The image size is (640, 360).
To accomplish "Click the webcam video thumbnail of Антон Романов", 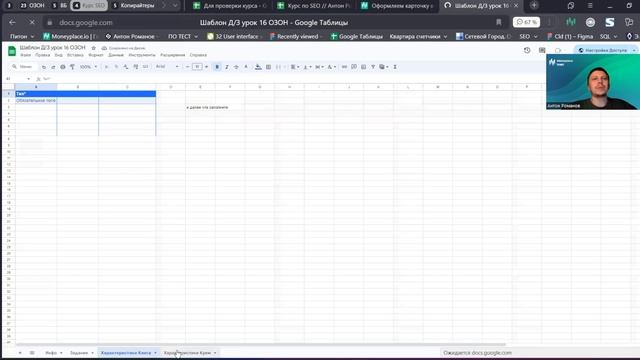I will tap(593, 82).
